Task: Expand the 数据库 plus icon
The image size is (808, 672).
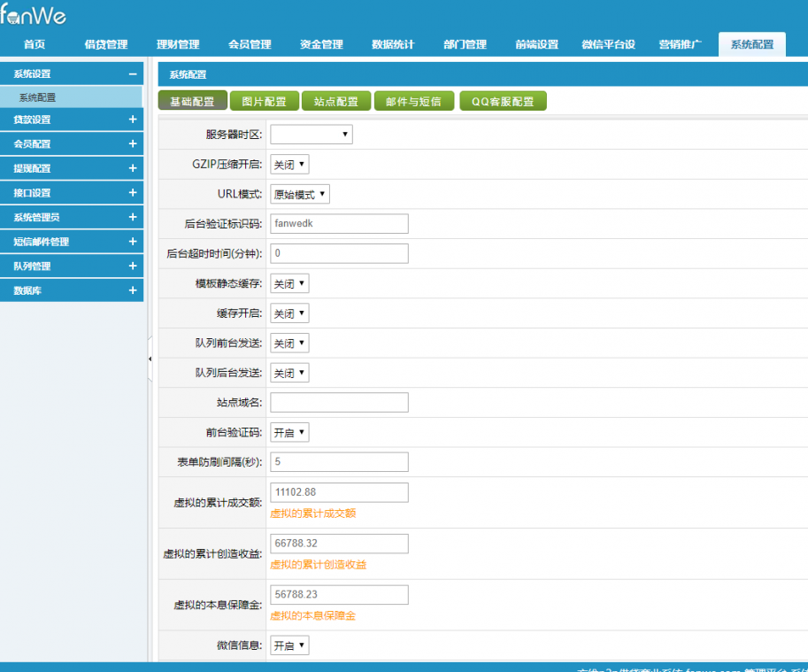Action: pyautogui.click(x=132, y=290)
